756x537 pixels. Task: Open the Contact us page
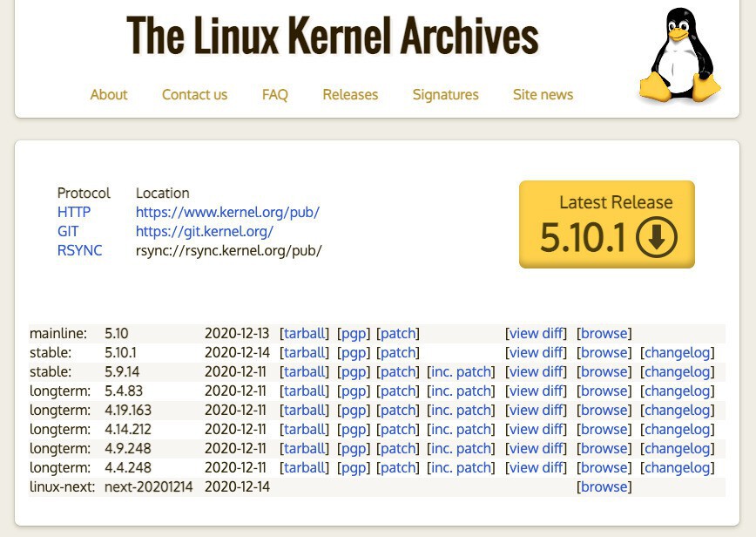[x=194, y=94]
